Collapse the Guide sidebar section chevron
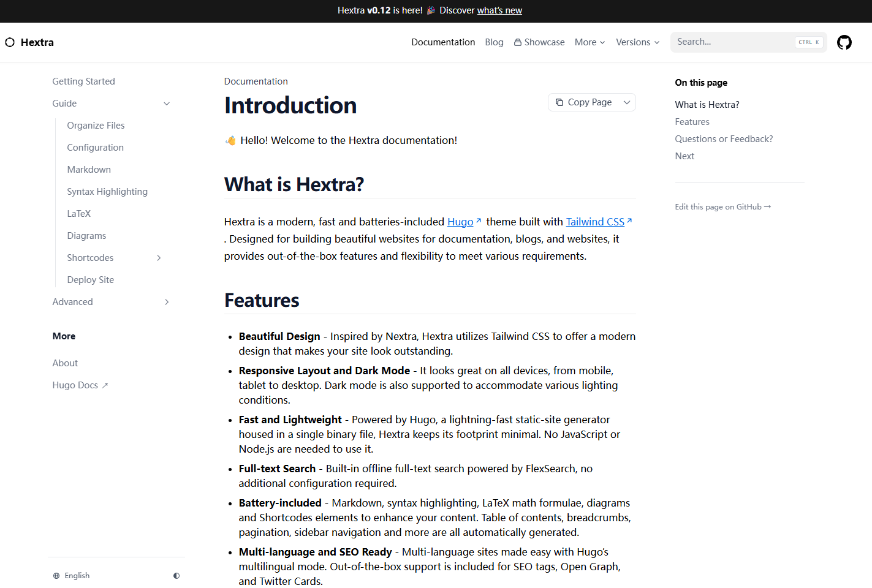872x588 pixels. point(167,104)
